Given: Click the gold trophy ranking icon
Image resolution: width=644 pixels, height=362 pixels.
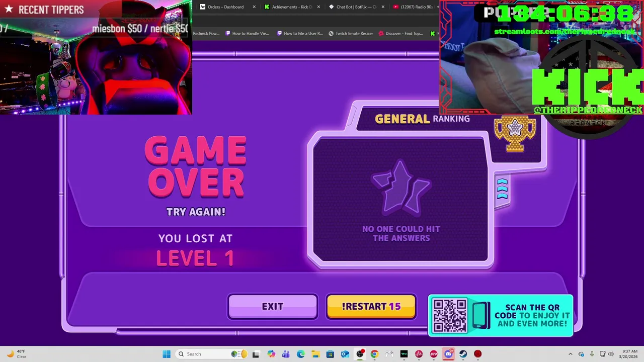Looking at the screenshot, I should pos(515,133).
